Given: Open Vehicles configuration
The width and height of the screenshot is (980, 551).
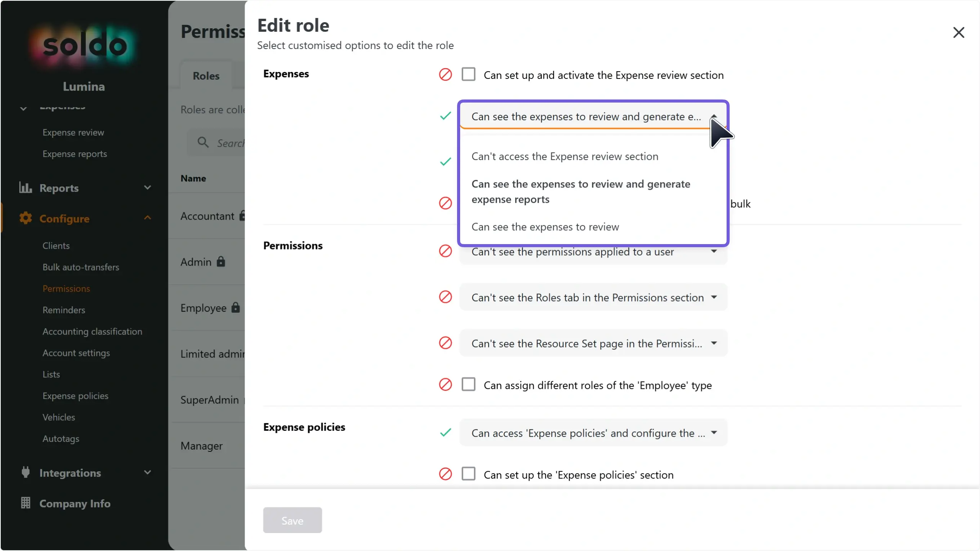Looking at the screenshot, I should coord(59,417).
